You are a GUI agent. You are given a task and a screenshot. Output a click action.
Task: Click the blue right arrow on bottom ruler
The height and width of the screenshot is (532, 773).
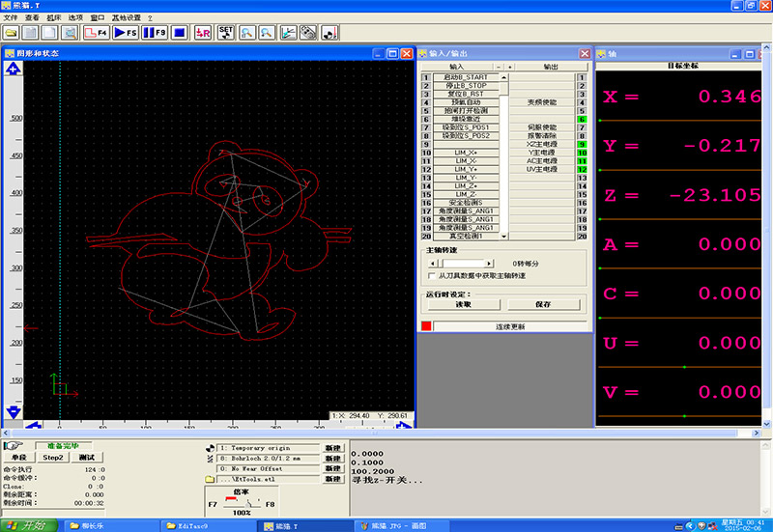click(x=404, y=425)
